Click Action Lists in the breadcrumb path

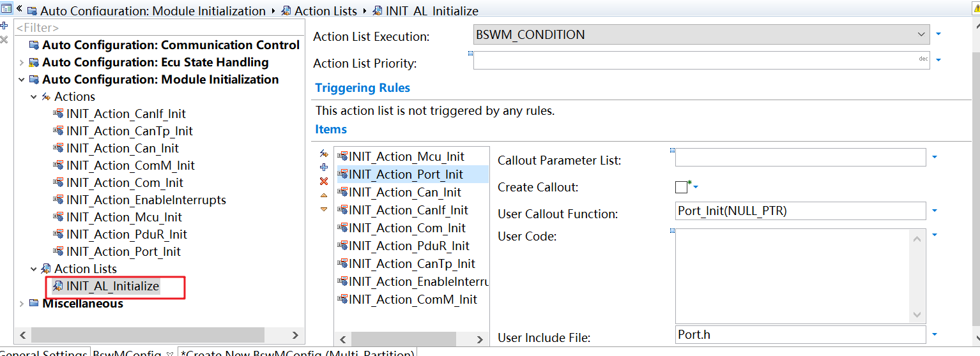325,11
